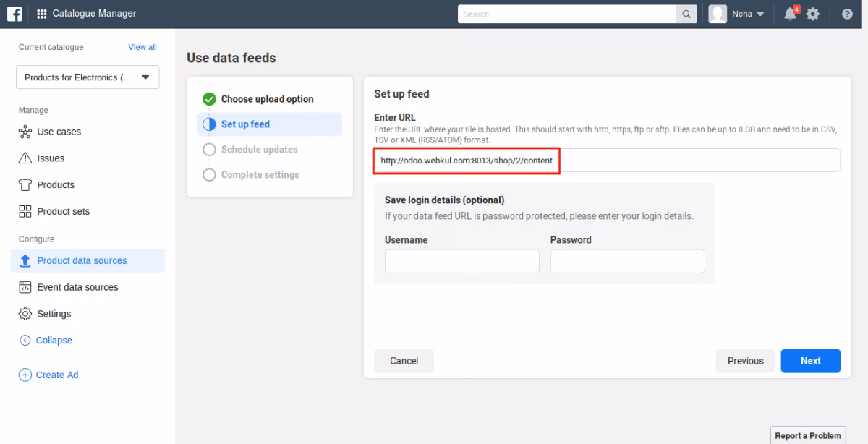Open the Catalogue Manager apps grid icon
This screenshot has width=868, height=444.
[x=41, y=14]
